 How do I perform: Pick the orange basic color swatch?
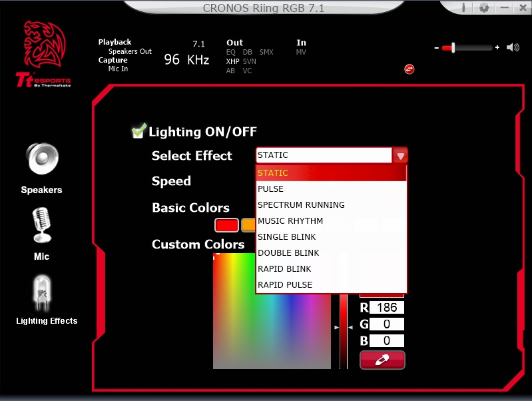(248, 225)
